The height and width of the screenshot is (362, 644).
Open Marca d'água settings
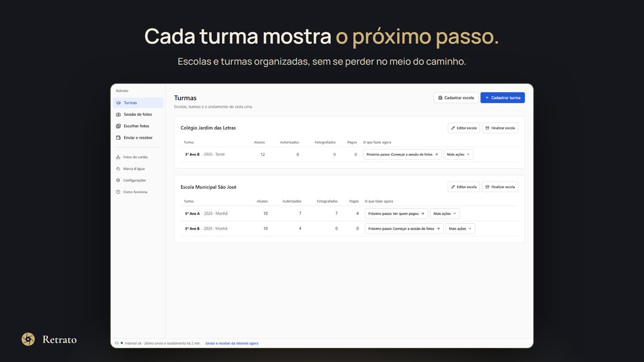click(x=138, y=168)
